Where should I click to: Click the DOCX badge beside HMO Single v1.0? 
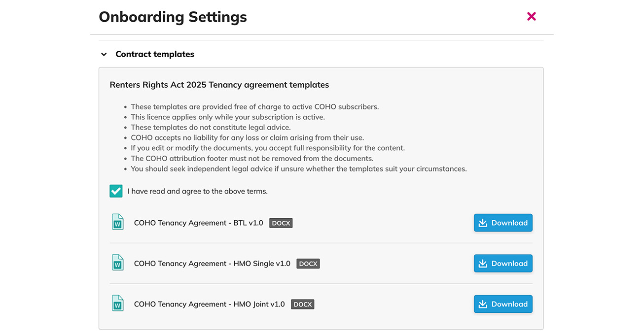(x=308, y=264)
